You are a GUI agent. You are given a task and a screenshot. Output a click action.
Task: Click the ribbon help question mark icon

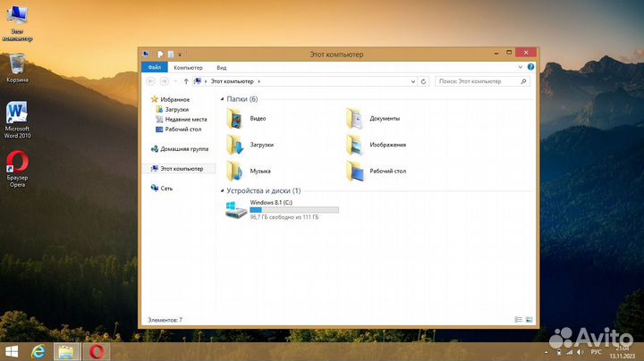pyautogui.click(x=531, y=67)
